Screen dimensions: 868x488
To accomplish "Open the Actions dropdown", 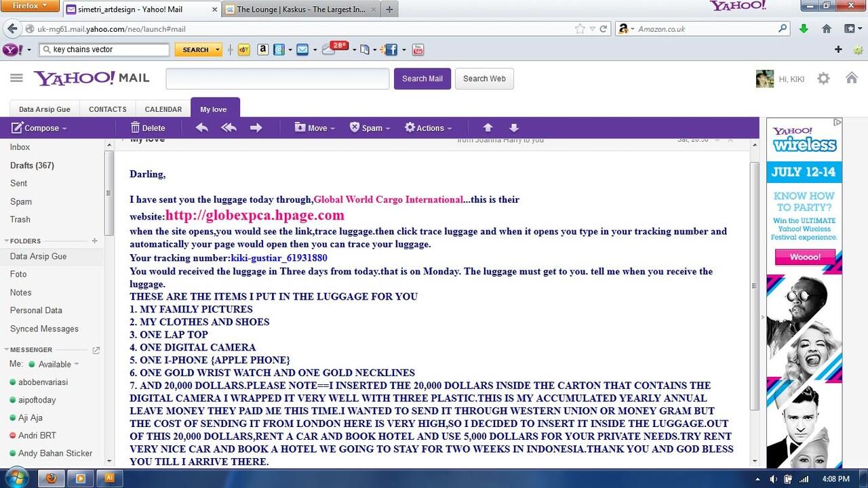I will [x=428, y=127].
